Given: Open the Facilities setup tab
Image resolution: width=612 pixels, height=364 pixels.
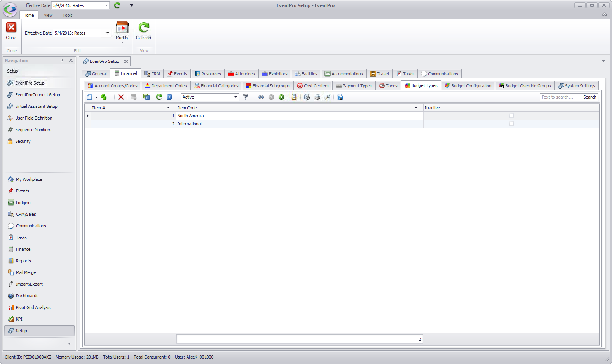Looking at the screenshot, I should (306, 74).
